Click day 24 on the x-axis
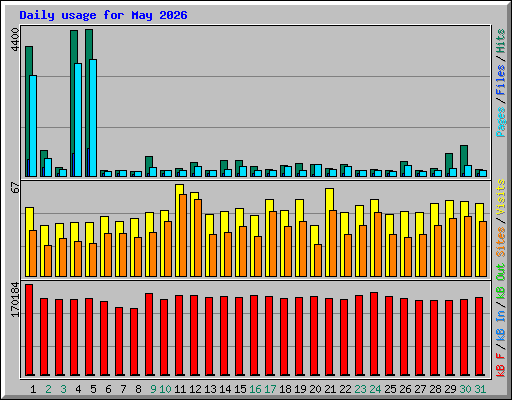Screen dimensions: 512x400 pyautogui.click(x=375, y=389)
